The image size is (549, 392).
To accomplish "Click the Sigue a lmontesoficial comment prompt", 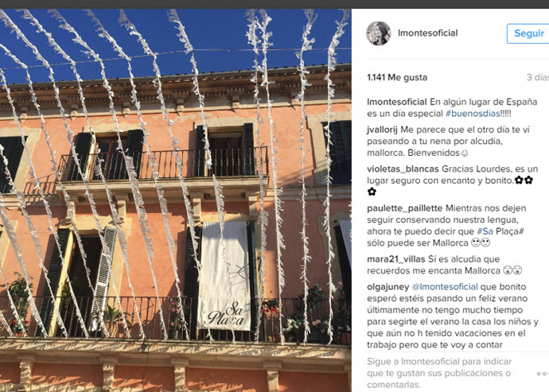I will [x=439, y=373].
